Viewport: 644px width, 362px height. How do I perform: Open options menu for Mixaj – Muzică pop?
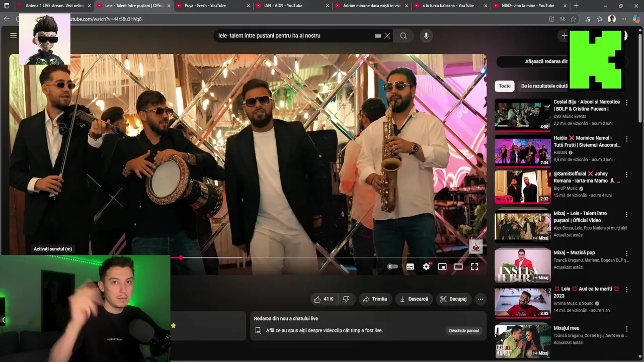click(627, 253)
